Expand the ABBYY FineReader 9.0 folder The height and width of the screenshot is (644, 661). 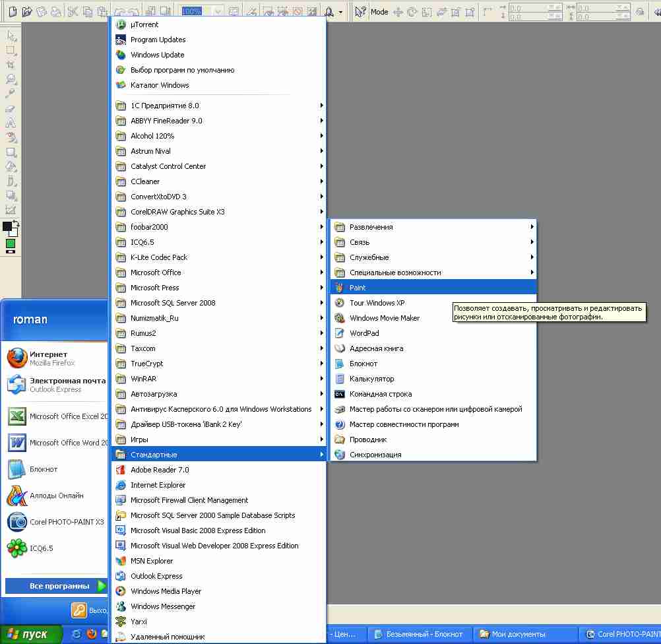click(218, 121)
